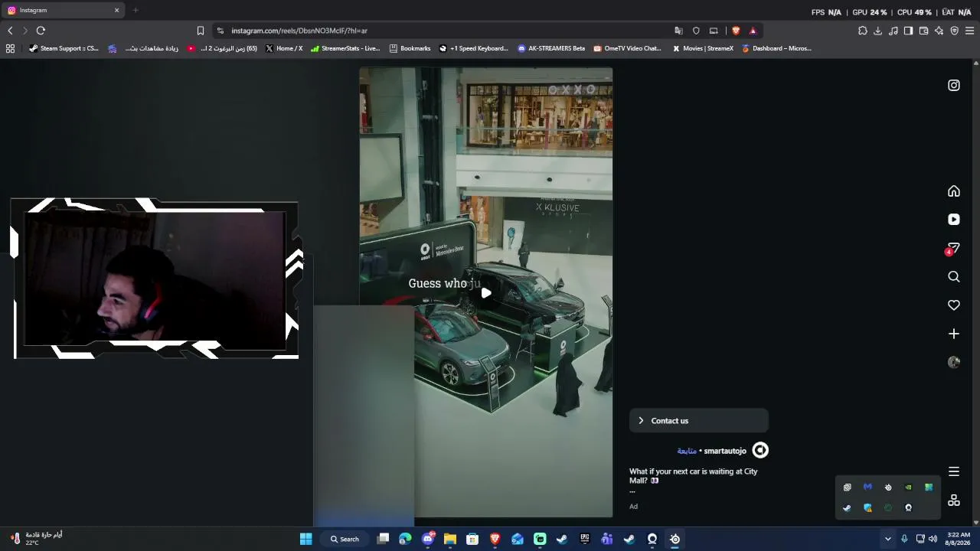
Task: Open the Steam Support bookmark
Action: (x=64, y=48)
